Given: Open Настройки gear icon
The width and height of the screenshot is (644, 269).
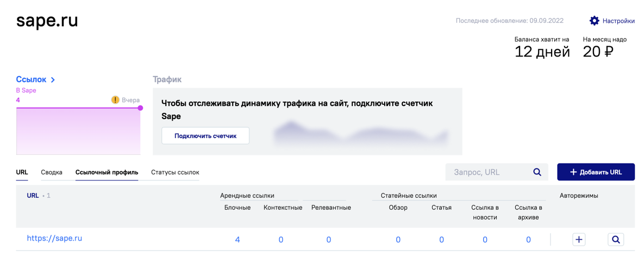Looking at the screenshot, I should 594,21.
